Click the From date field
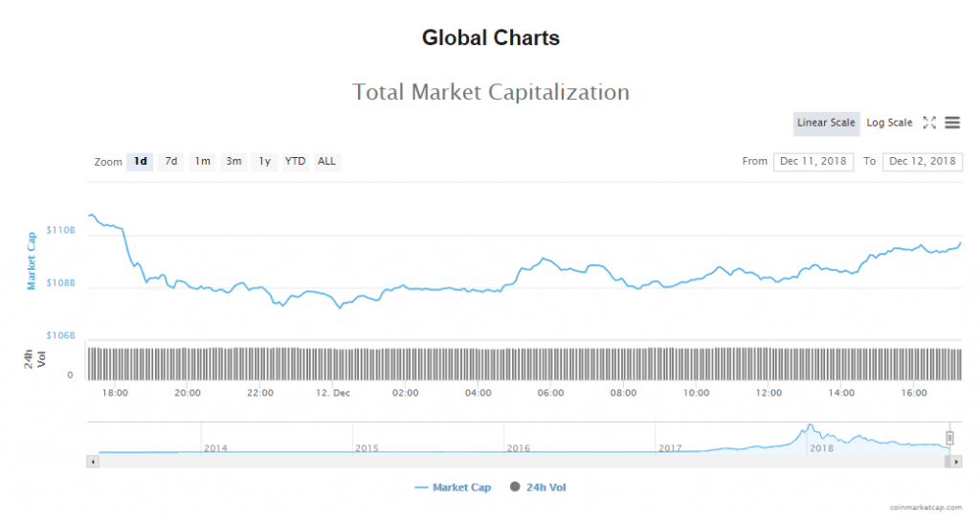 (x=813, y=161)
